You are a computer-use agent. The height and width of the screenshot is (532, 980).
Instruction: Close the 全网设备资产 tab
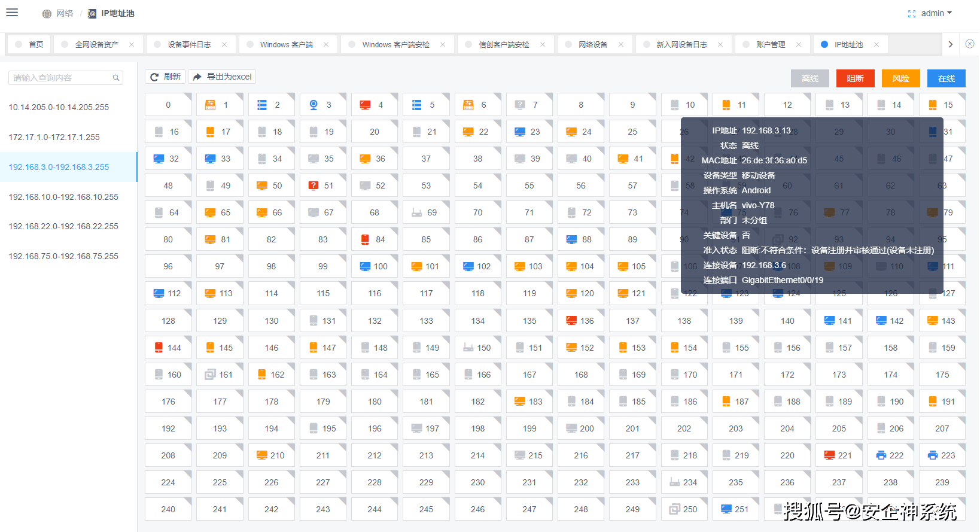pyautogui.click(x=132, y=44)
